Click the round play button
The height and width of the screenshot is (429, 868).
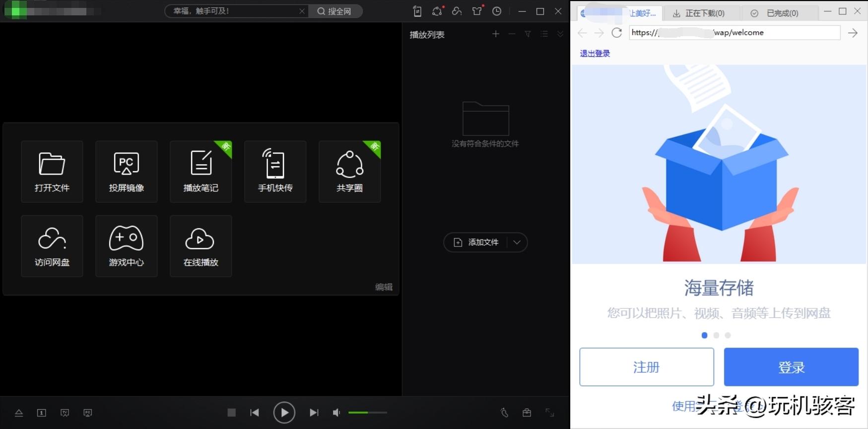coord(284,413)
